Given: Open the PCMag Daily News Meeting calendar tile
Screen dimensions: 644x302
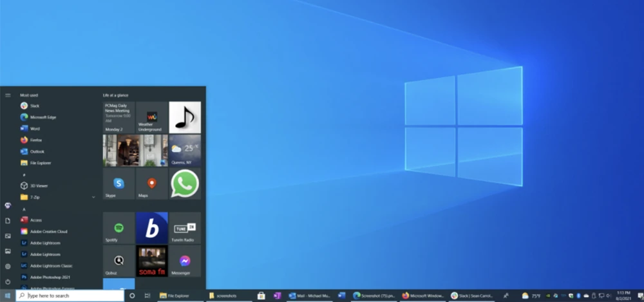Looking at the screenshot, I should pyautogui.click(x=118, y=117).
